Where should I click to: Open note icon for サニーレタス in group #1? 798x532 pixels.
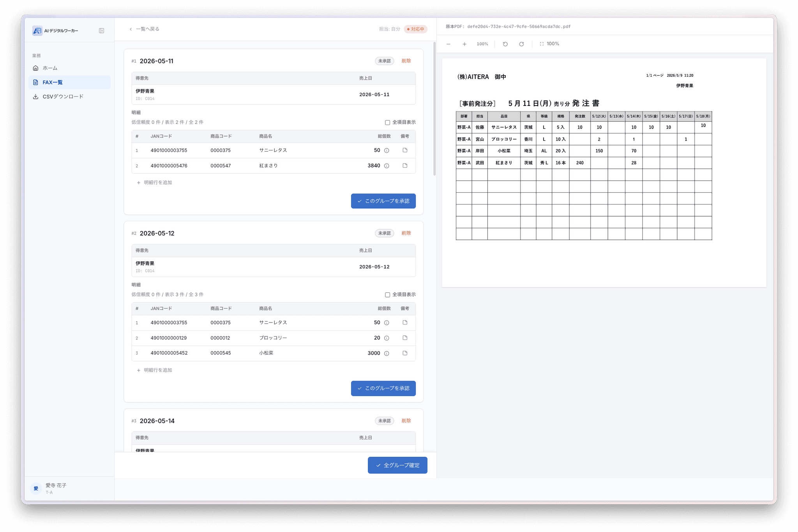405,150
